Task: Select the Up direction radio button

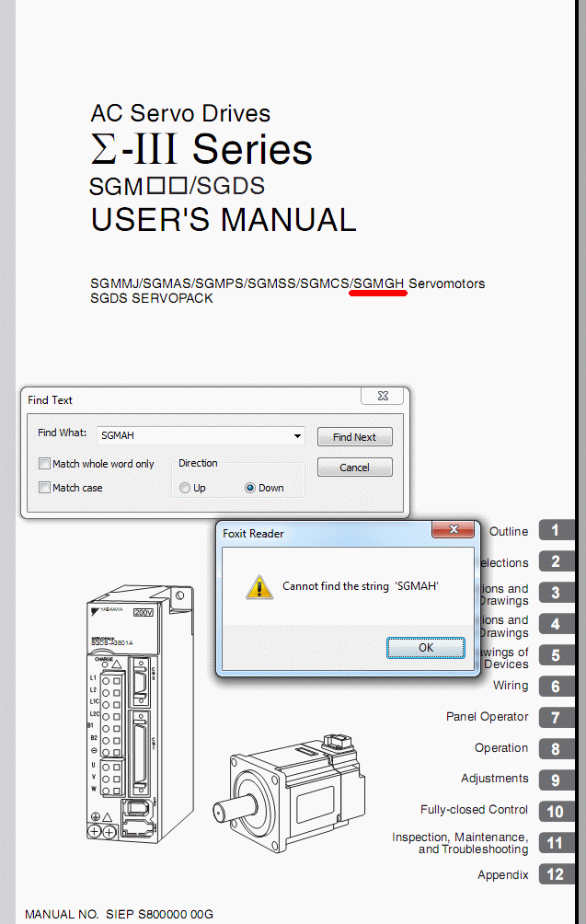Action: (185, 488)
